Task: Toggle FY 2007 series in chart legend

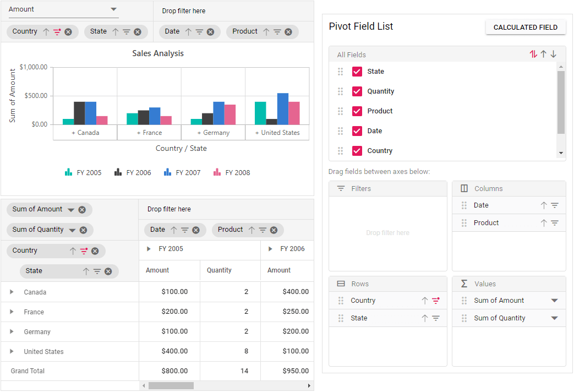Action: (x=183, y=173)
